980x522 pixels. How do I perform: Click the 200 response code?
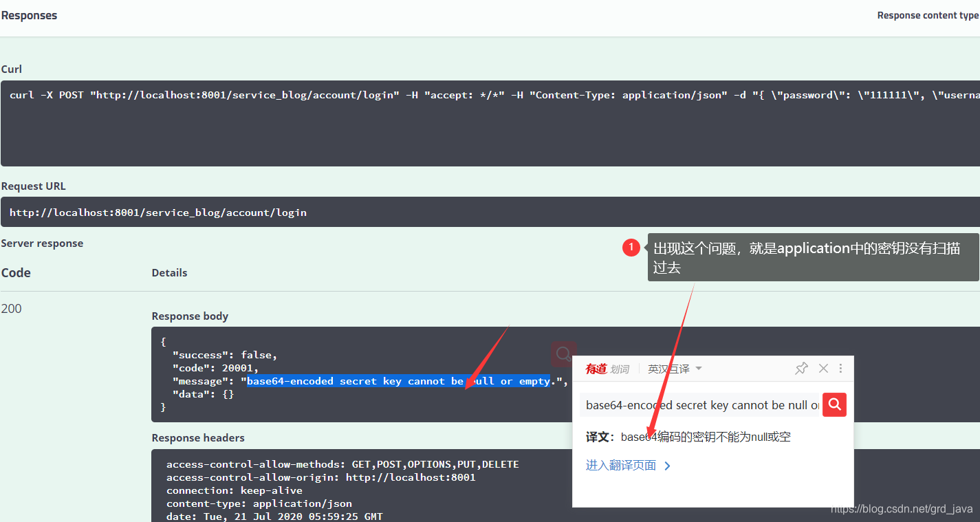11,309
